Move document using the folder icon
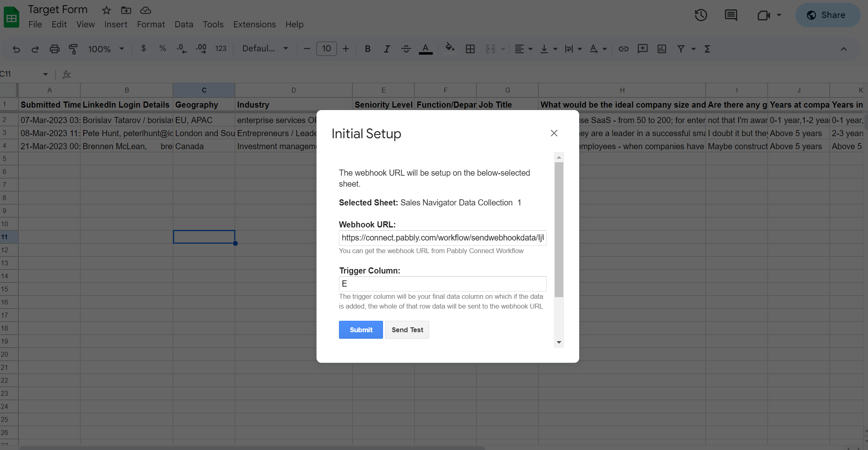The image size is (868, 450). tap(126, 10)
